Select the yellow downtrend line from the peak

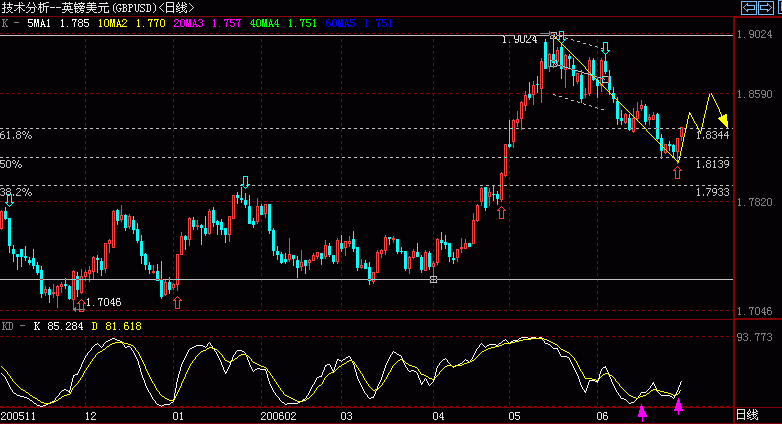(616, 99)
